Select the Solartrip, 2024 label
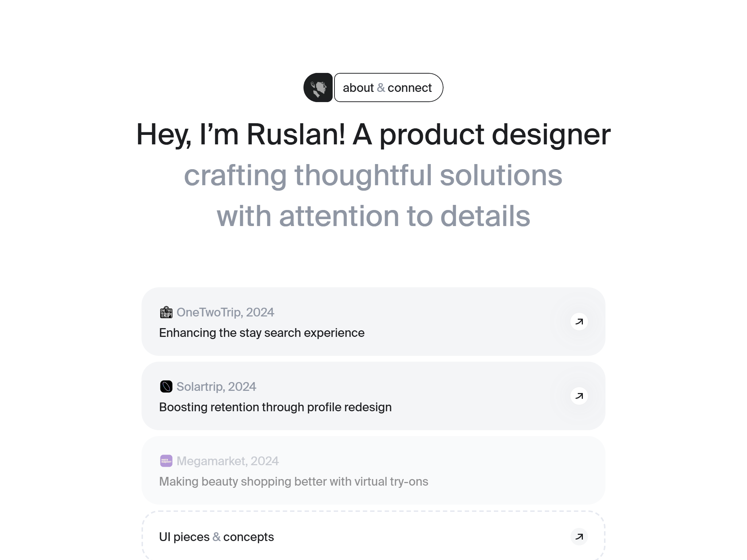The image size is (747, 560). [216, 386]
